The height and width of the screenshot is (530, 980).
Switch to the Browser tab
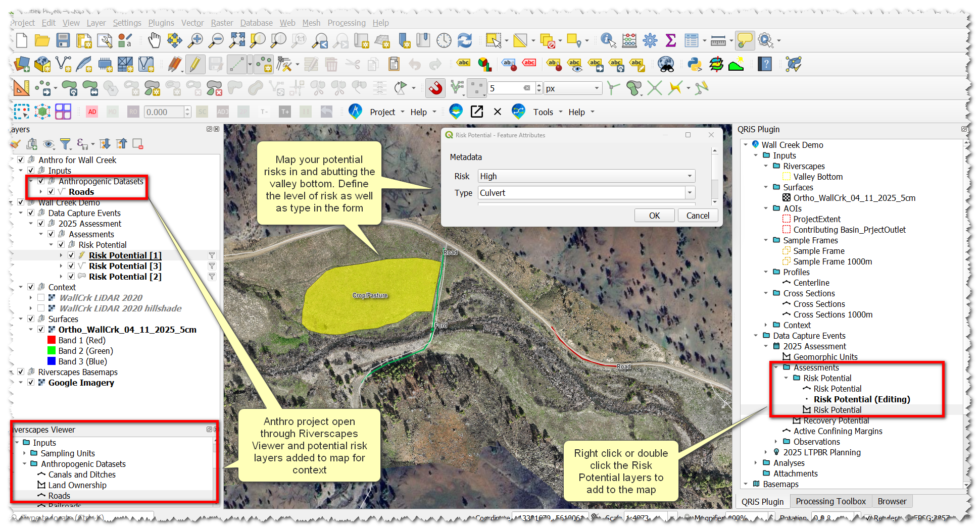[x=892, y=501]
